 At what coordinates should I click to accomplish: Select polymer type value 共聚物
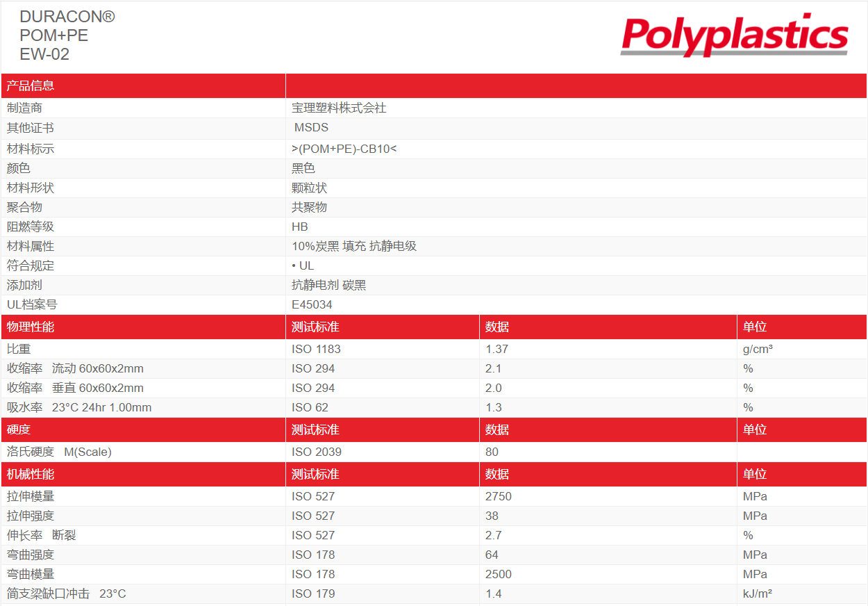click(310, 207)
